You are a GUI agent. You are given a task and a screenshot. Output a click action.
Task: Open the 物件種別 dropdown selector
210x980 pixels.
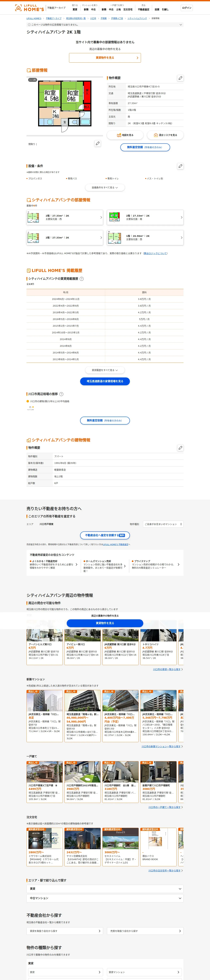coord(163,524)
